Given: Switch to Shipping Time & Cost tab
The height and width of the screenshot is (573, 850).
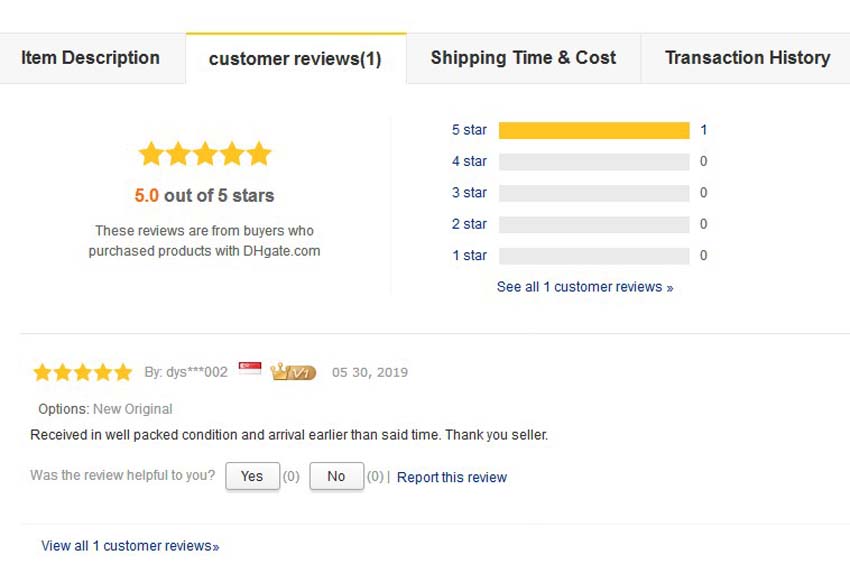Looking at the screenshot, I should pos(523,58).
